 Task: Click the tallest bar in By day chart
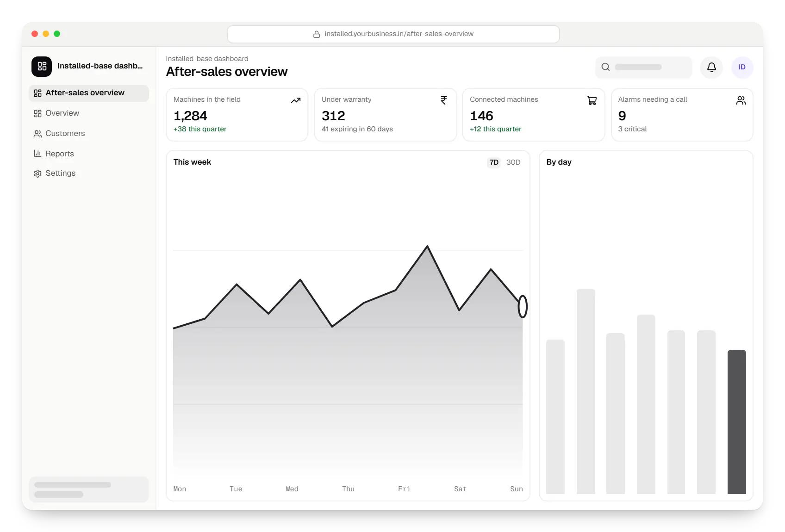(x=586, y=391)
